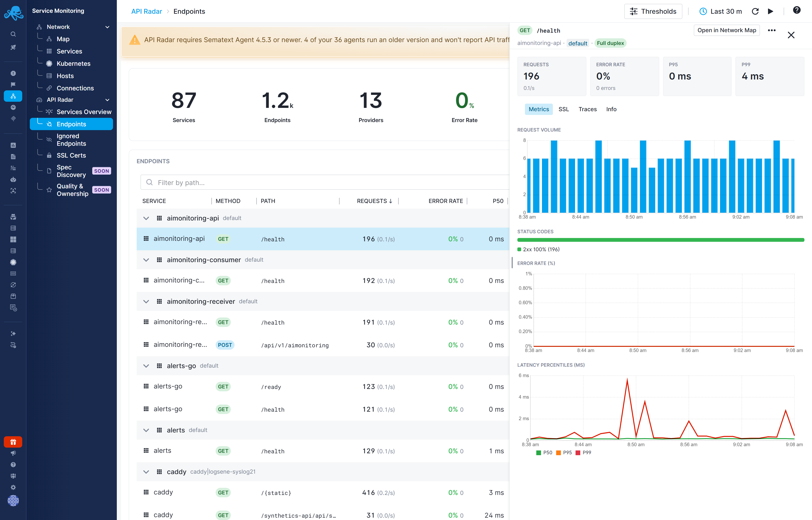Viewport: 812px width, 520px height.
Task: Open the three-dot more menu in the /health panel
Action: pyautogui.click(x=772, y=30)
